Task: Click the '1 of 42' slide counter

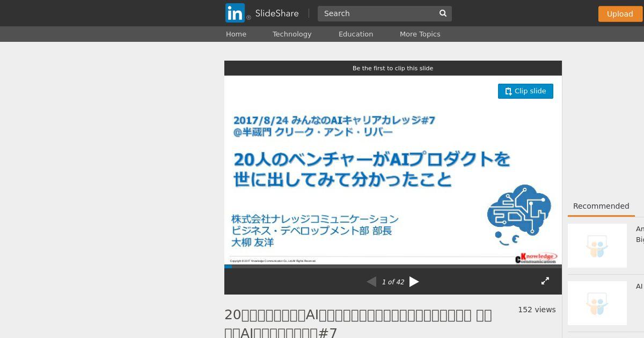Action: [393, 282]
